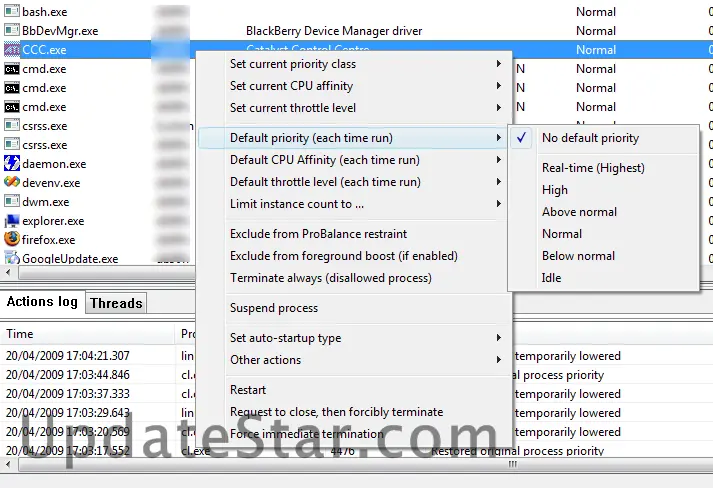Open Limit instance count to submenu
This screenshot has width=713, height=488.
[x=355, y=204]
